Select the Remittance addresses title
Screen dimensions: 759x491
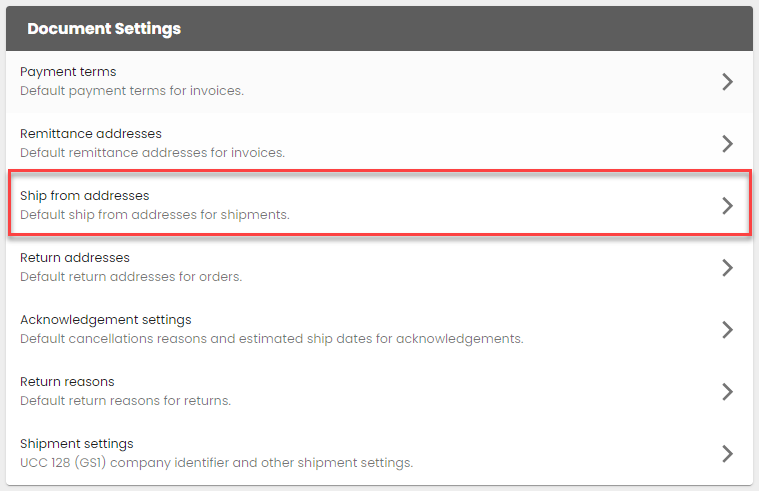(x=91, y=134)
